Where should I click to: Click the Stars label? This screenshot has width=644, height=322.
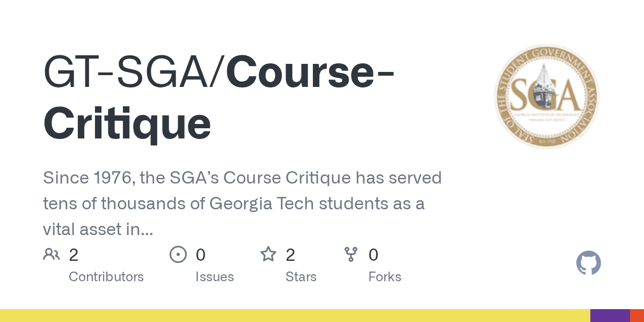coord(301,277)
